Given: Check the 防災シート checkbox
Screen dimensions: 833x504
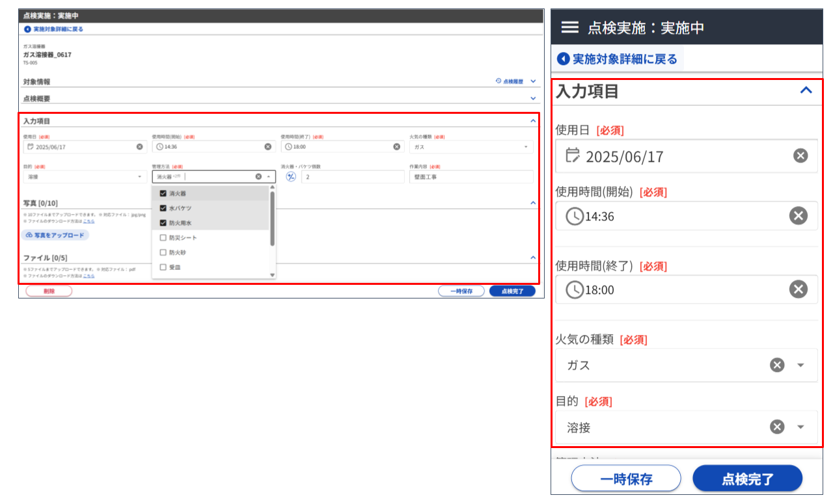Looking at the screenshot, I should [163, 237].
